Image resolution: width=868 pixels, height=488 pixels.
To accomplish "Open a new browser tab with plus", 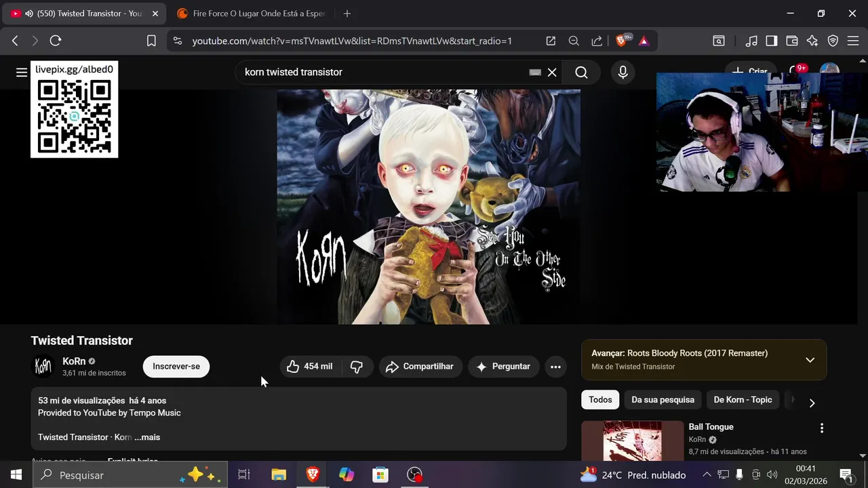I will coord(347,14).
